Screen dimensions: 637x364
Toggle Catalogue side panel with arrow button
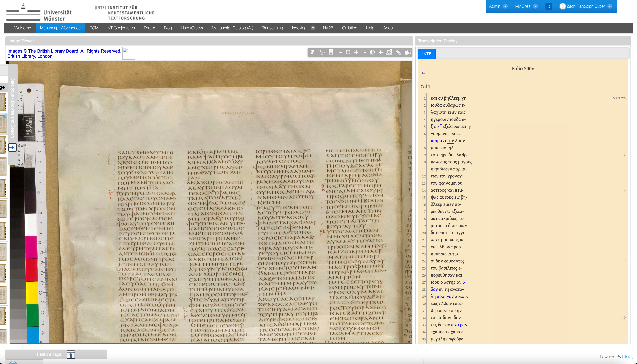coord(12,147)
